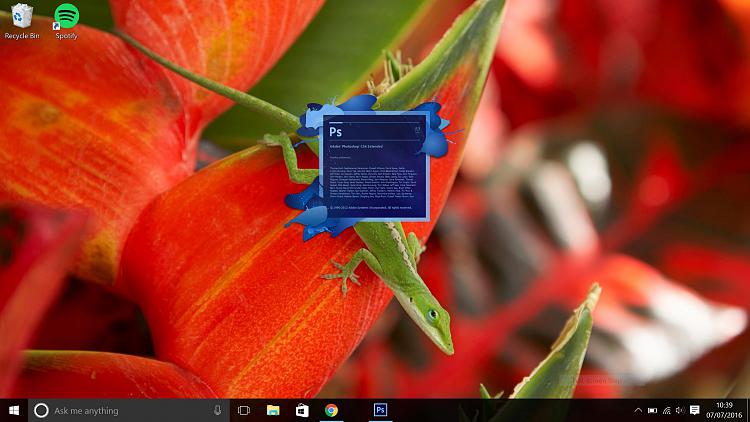The height and width of the screenshot is (422, 750).
Task: Click the Cortana circle icon
Action: point(41,411)
